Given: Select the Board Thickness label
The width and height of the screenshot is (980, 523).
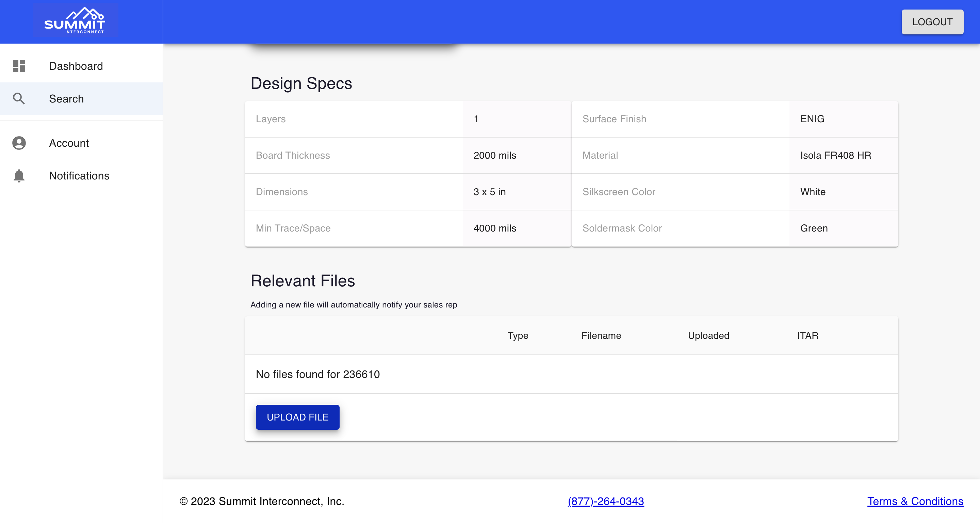Looking at the screenshot, I should click(x=293, y=155).
